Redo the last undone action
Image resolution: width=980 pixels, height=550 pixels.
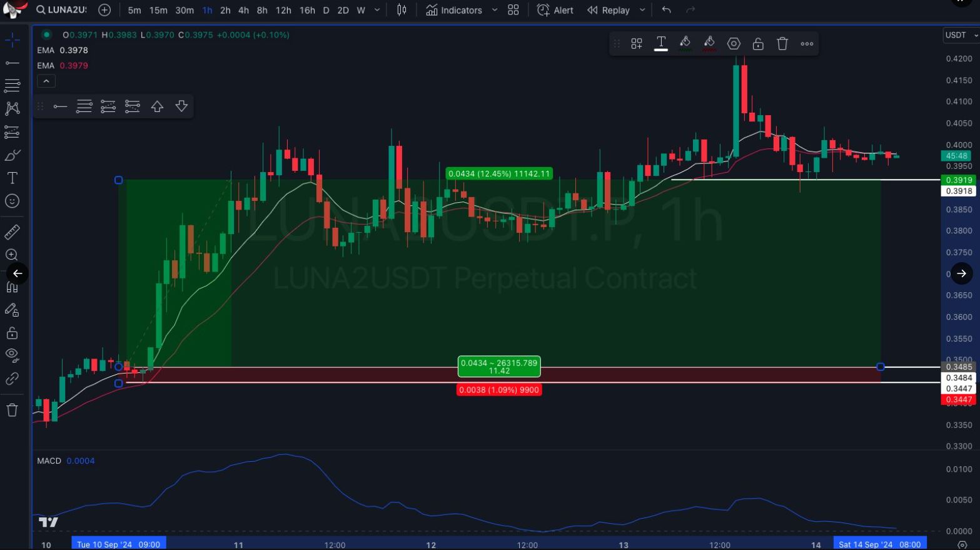click(x=691, y=10)
